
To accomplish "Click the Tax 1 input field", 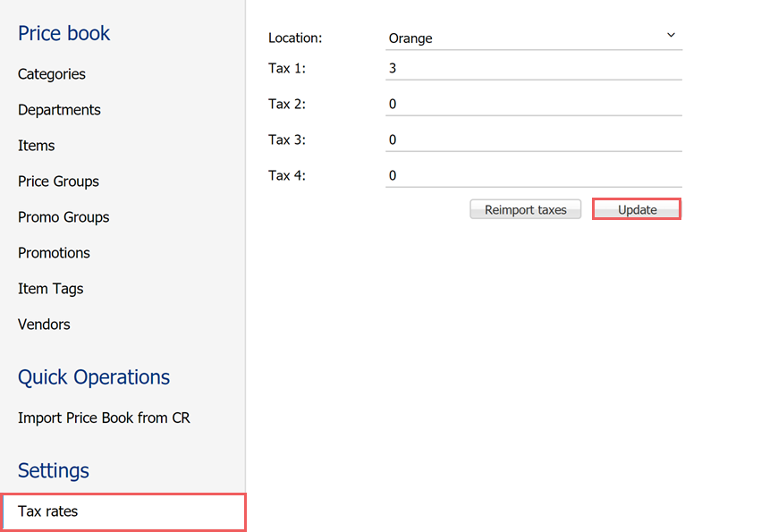I will 533,69.
